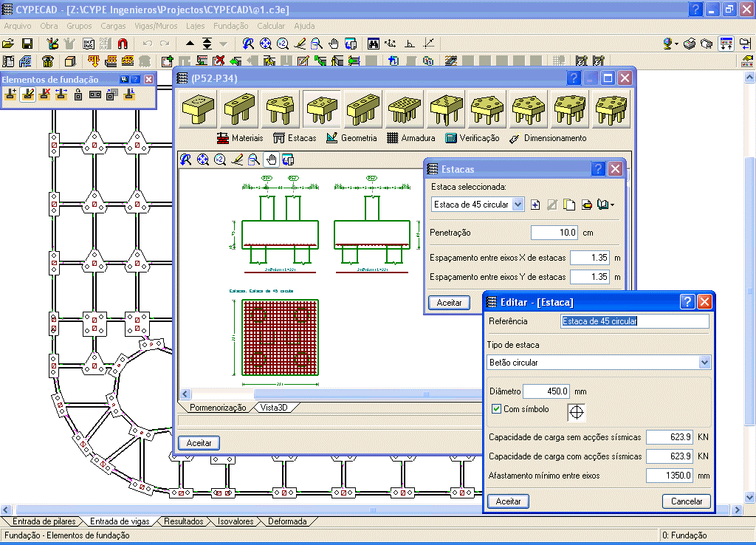This screenshot has height=545, width=756.
Task: Click the Referência text field
Action: click(635, 321)
